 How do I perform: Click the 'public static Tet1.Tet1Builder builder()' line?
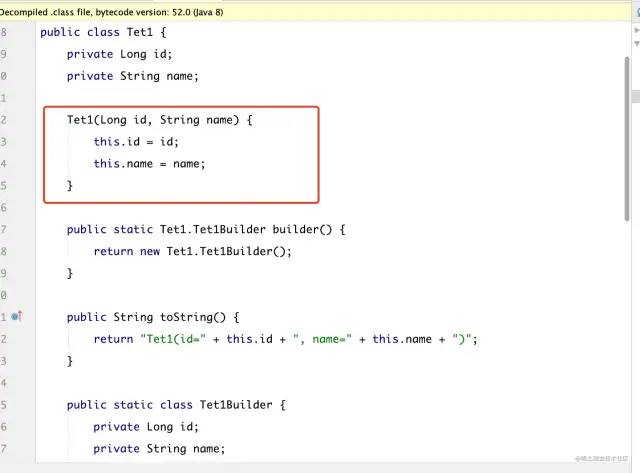tap(206, 229)
